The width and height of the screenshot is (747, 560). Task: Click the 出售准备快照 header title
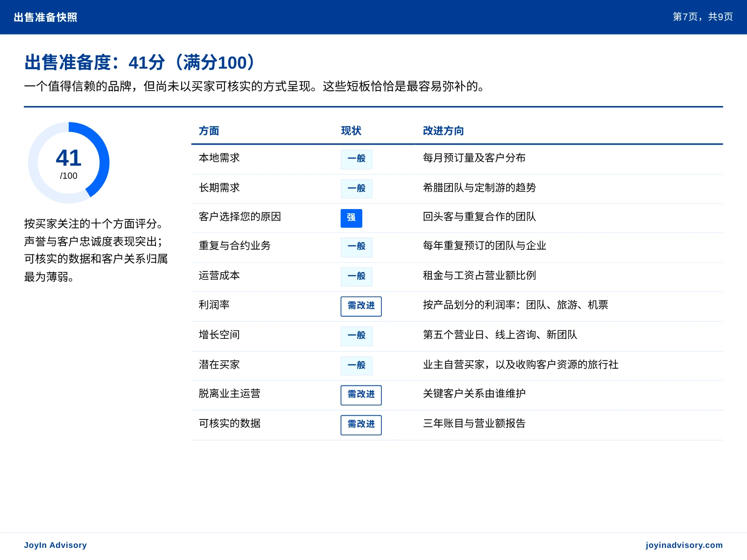(x=45, y=17)
